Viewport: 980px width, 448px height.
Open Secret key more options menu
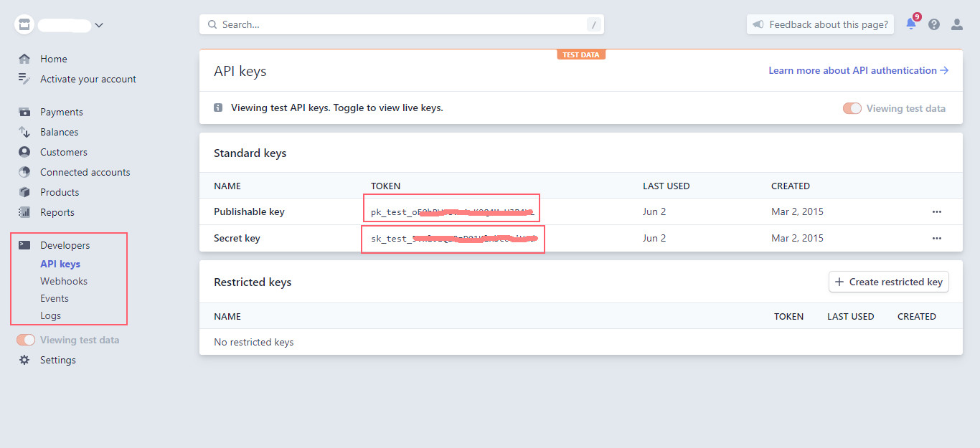coord(937,238)
